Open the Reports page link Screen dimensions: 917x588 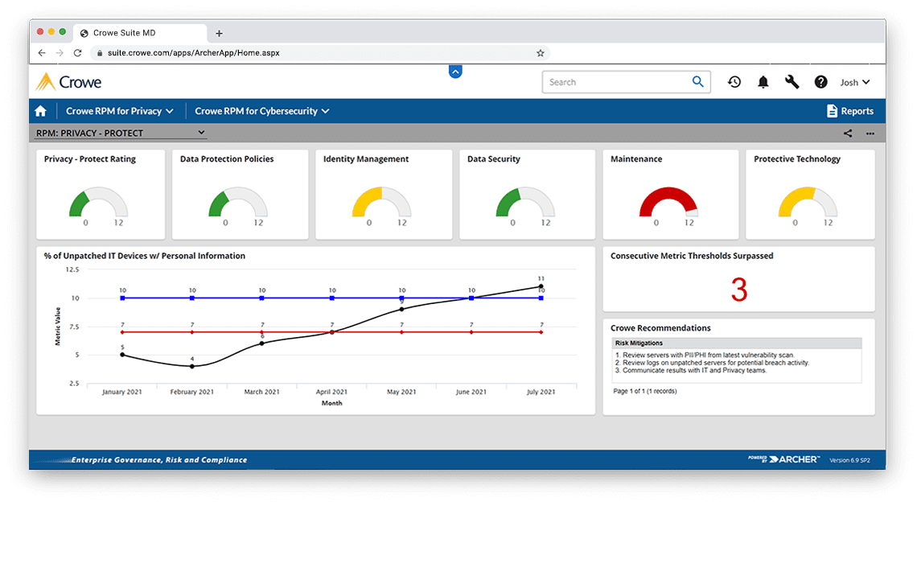coord(857,110)
